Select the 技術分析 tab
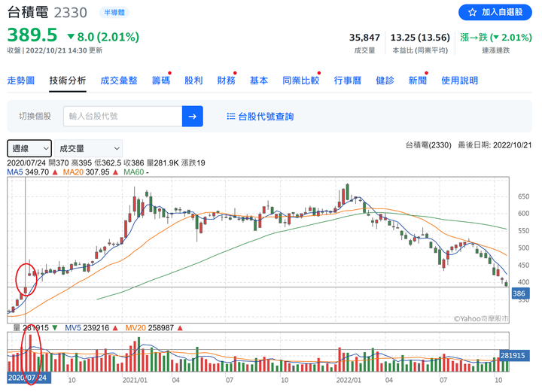542x392 pixels. (x=68, y=81)
